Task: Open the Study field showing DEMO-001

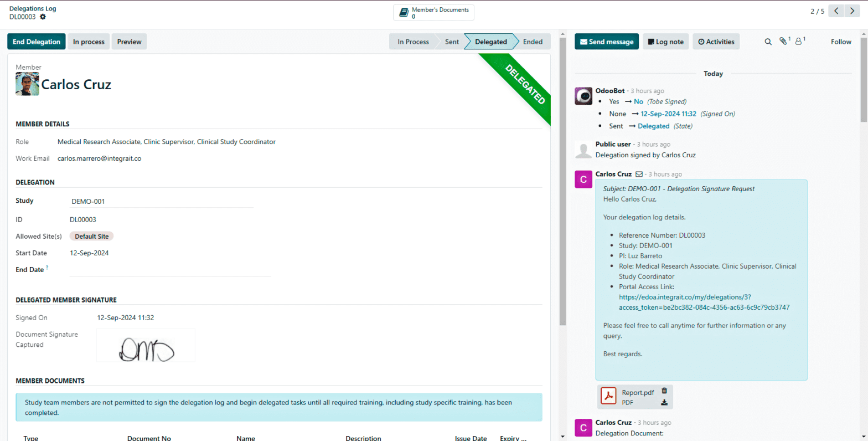Action: click(x=162, y=202)
